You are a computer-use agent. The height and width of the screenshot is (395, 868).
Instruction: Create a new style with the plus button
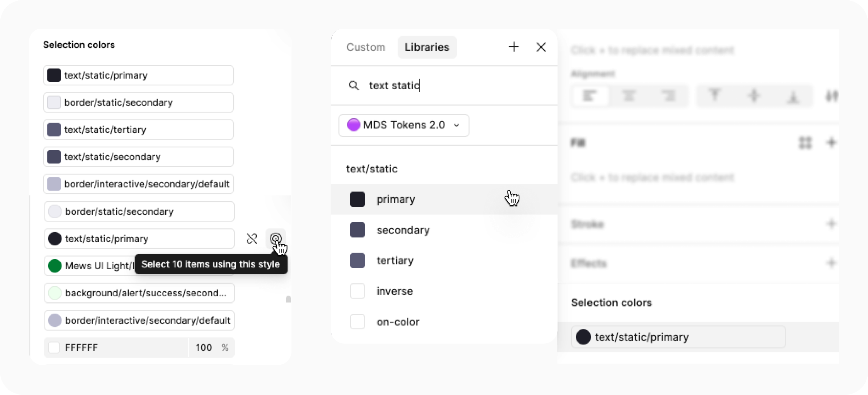coord(514,47)
